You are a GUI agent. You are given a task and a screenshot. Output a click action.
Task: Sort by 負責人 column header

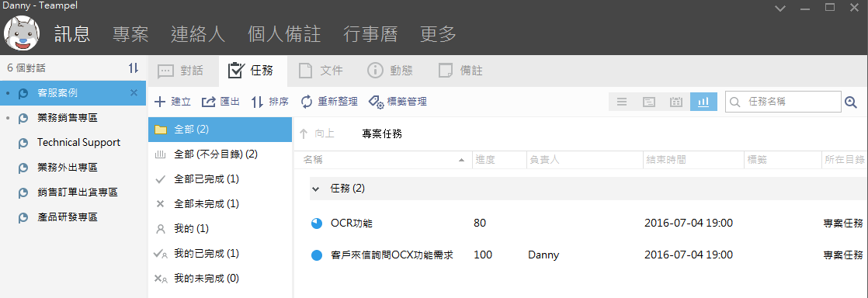click(x=585, y=160)
